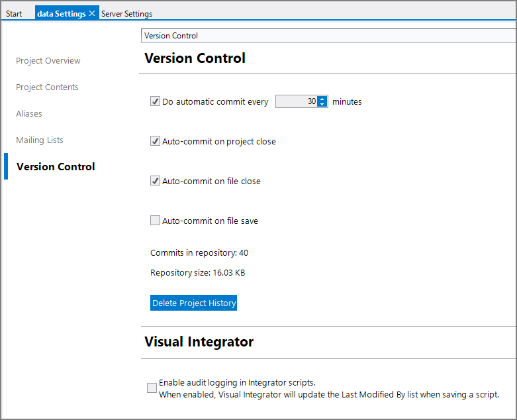The height and width of the screenshot is (420, 517).
Task: Click Delete Project History button
Action: point(193,303)
